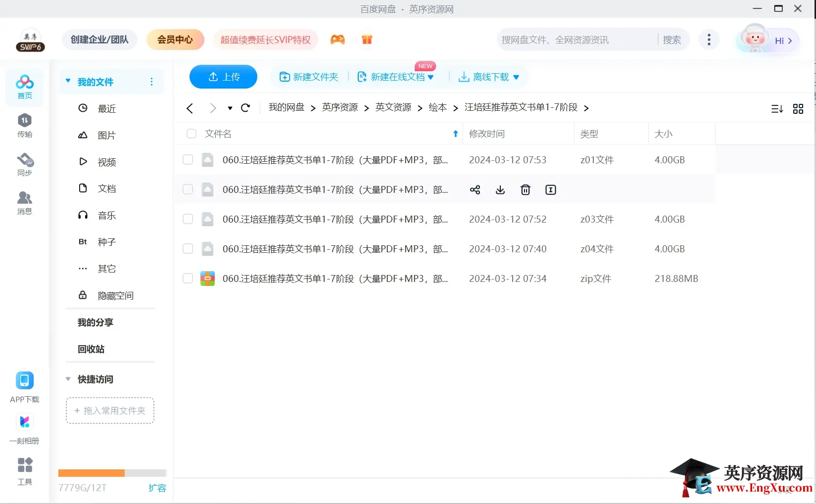Viewport: 816px width, 504px height.
Task: Check the z04文件 row checkbox
Action: [188, 248]
